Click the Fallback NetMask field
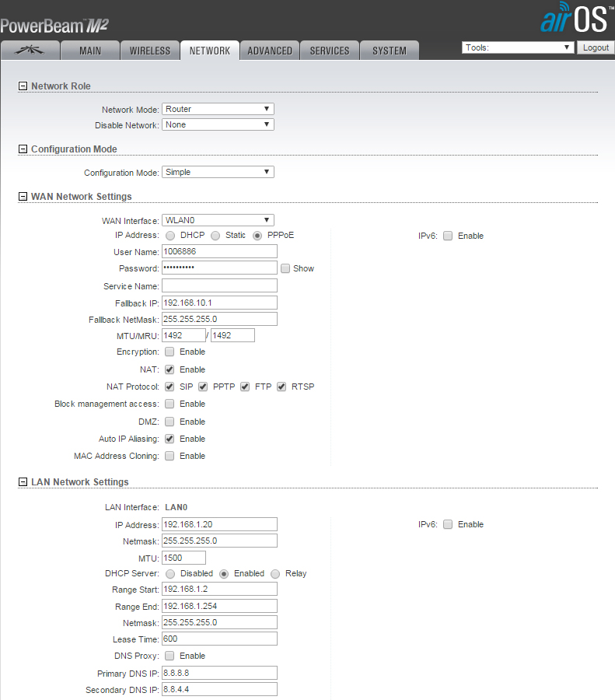The image size is (615, 700). point(219,319)
